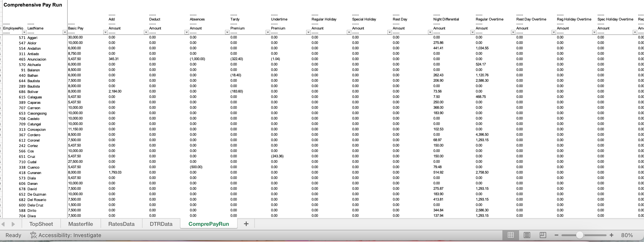This screenshot has height=242, width=644.
Task: Select the Absences column header
Action: (x=197, y=19)
